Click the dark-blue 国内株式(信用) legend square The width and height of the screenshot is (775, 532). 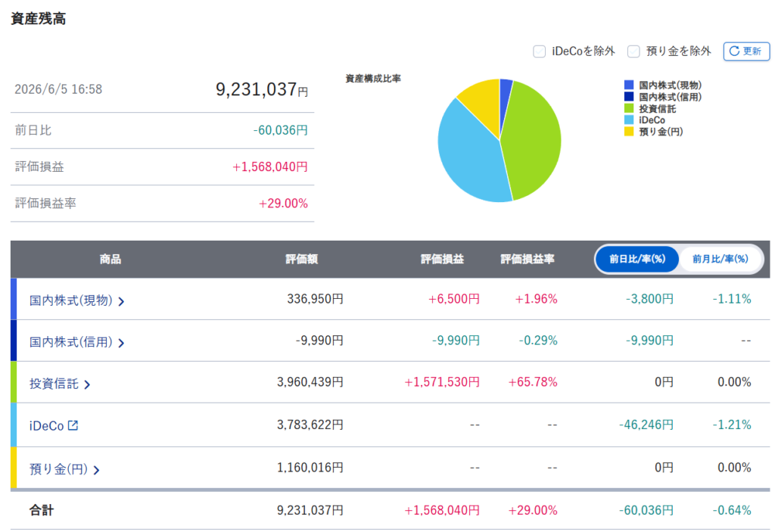629,96
